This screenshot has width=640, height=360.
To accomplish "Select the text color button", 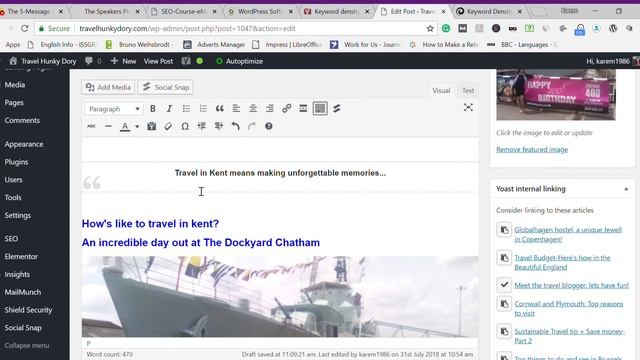I will click(x=125, y=127).
